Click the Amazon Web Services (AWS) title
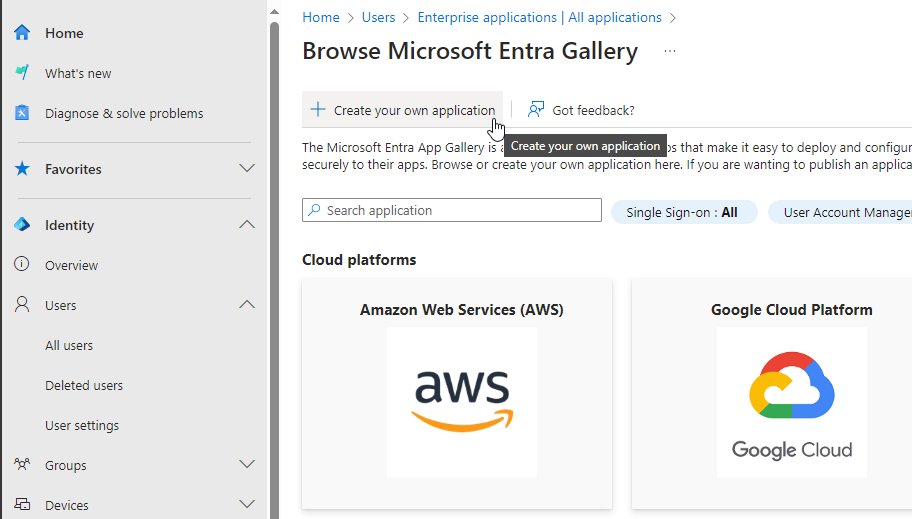 [462, 310]
